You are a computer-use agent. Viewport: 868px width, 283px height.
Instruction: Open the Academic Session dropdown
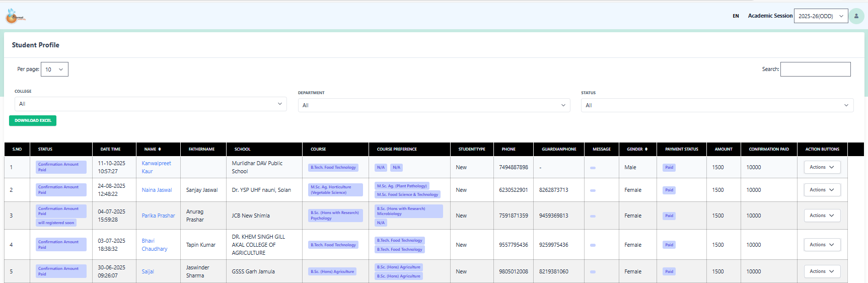click(x=821, y=16)
